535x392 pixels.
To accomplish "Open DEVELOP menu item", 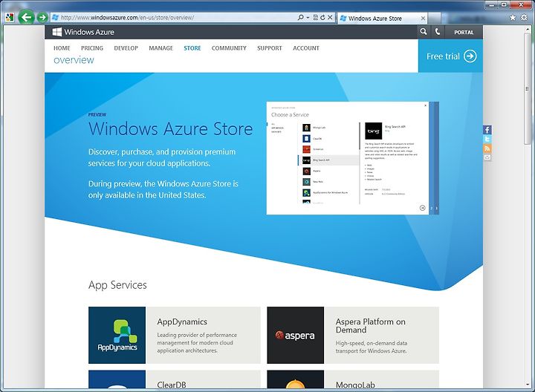I will [126, 48].
